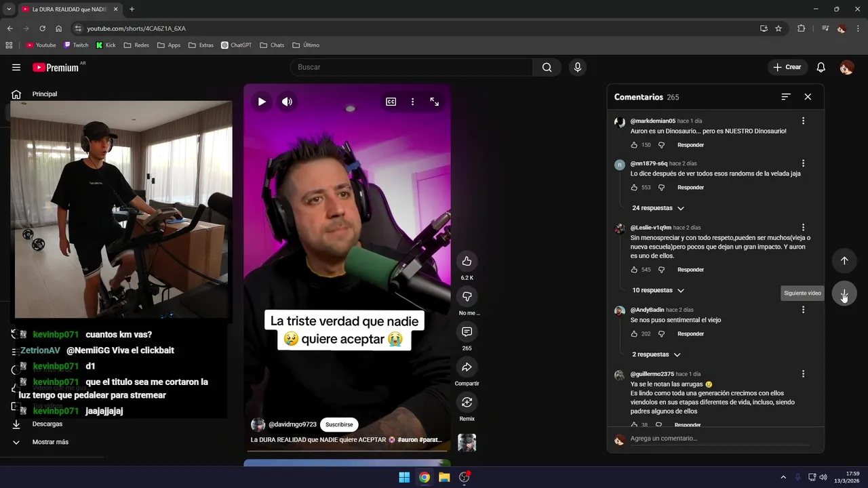Screen dimensions: 868x488
Task: Bookmark this page star icon
Action: click(x=778, y=28)
